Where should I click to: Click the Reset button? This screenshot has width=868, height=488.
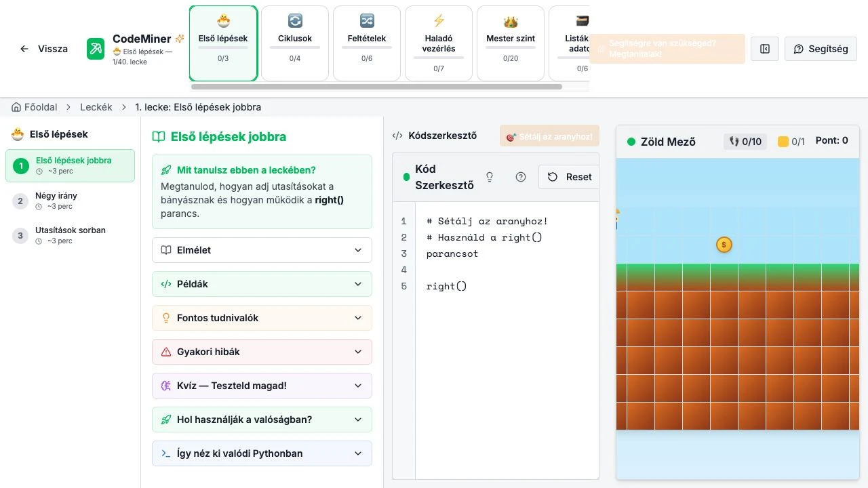pyautogui.click(x=569, y=177)
